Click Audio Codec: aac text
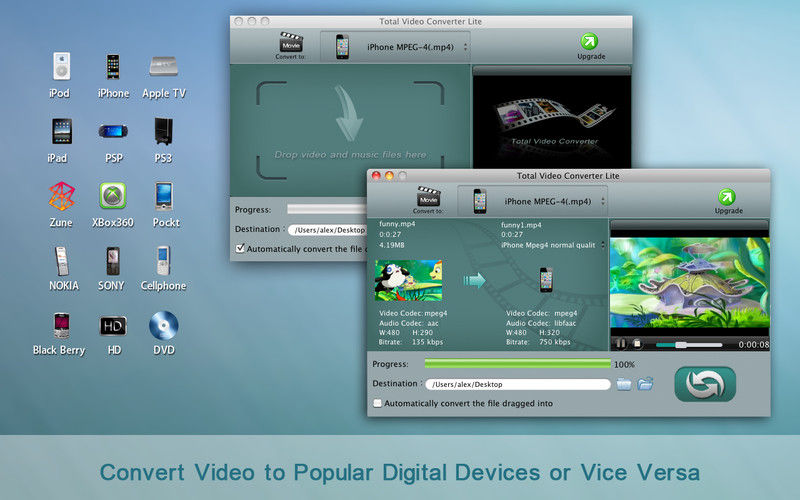 [x=409, y=323]
